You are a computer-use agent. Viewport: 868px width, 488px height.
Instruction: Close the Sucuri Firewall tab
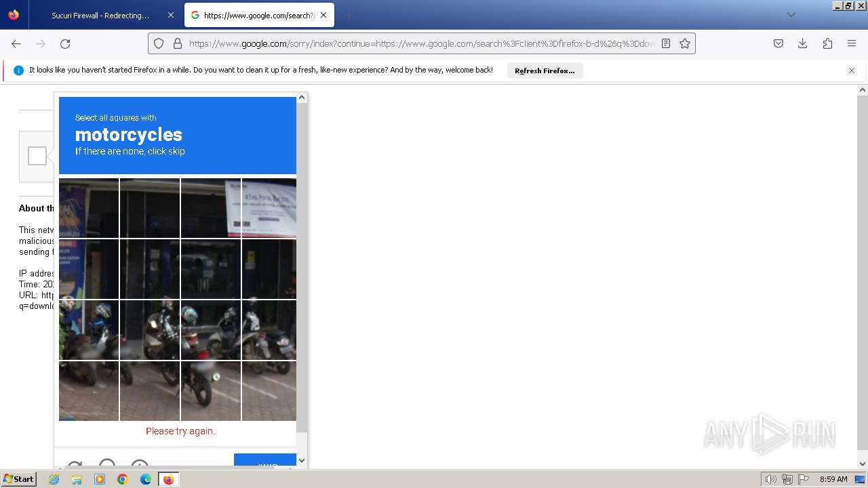(x=171, y=15)
